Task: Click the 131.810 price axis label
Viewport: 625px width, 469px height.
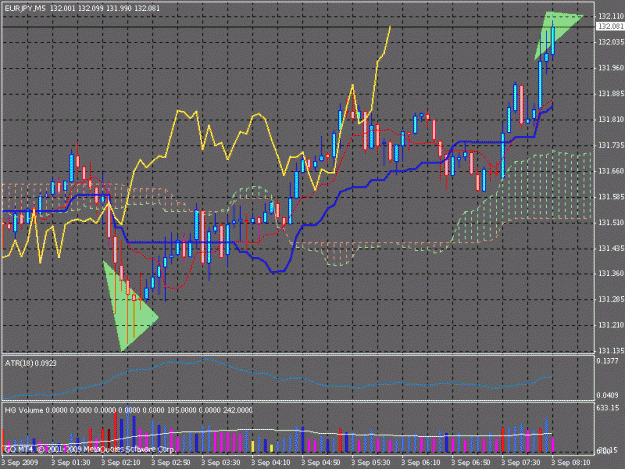Action: pos(611,119)
